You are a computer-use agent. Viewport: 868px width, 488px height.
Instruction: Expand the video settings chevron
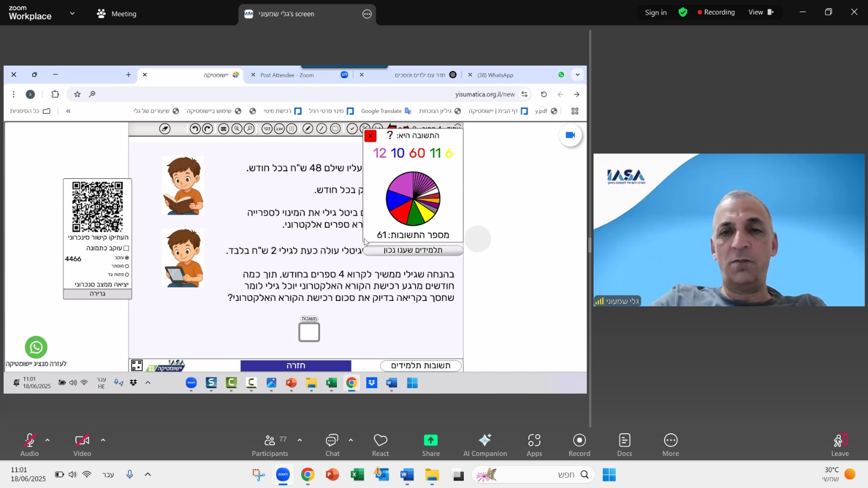pos(103,440)
